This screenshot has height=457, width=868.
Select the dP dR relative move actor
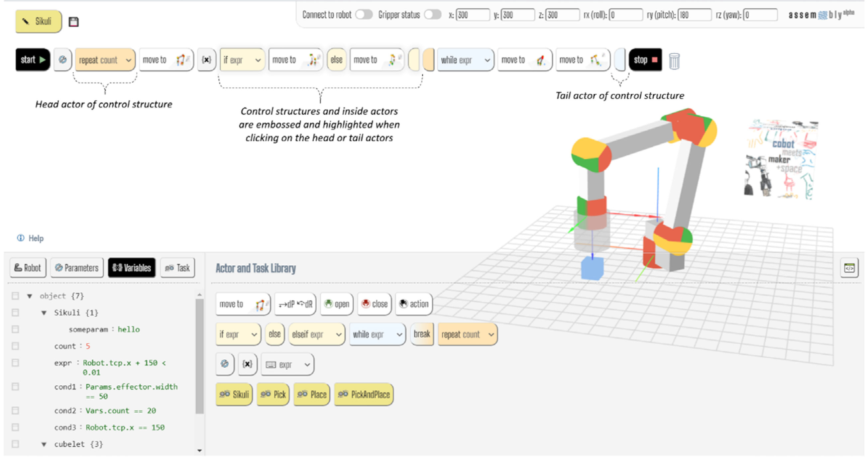click(x=295, y=304)
